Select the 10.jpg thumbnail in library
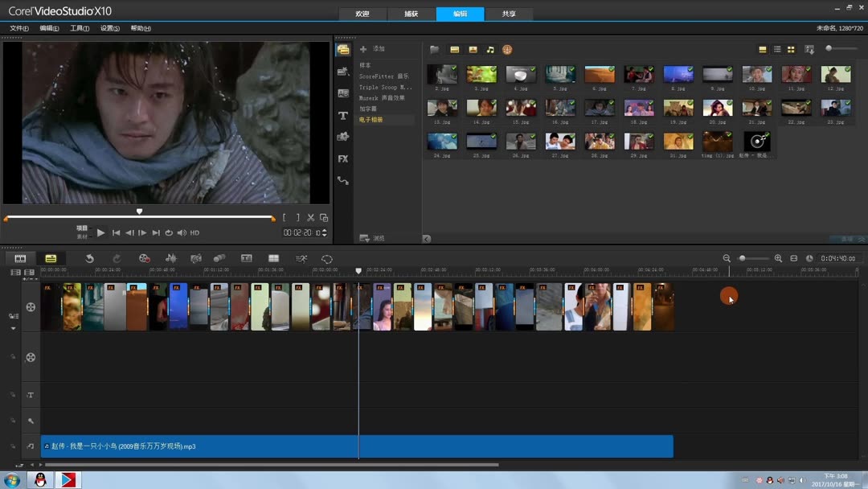 (x=756, y=75)
